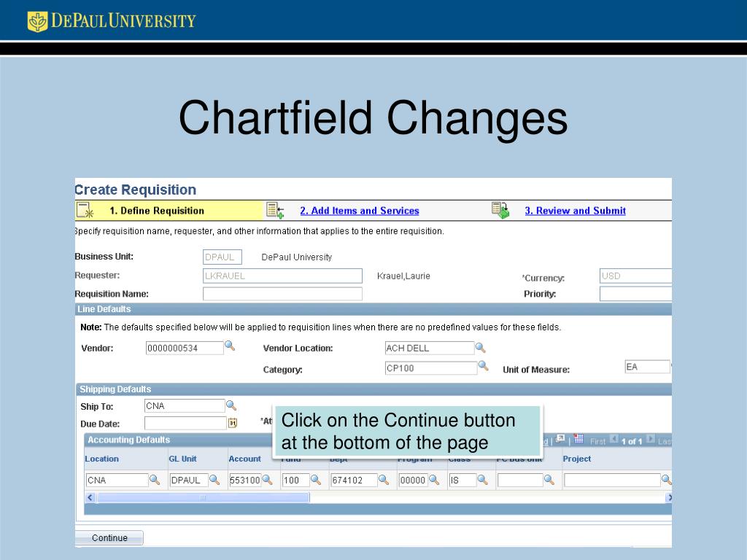Viewport: 747px width, 560px height.
Task: Click the Dept field 674102
Action: [354, 480]
